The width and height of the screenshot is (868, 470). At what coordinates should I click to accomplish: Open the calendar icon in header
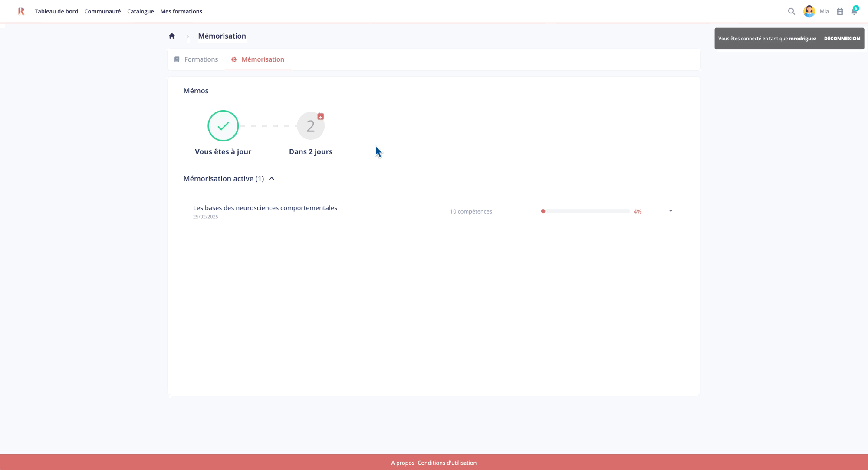(x=840, y=12)
